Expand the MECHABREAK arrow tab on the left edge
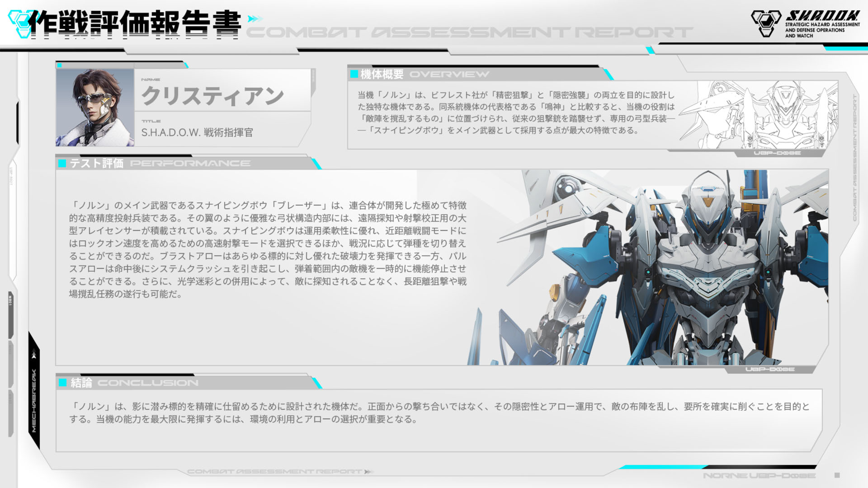The height and width of the screenshot is (488, 868). point(33,352)
